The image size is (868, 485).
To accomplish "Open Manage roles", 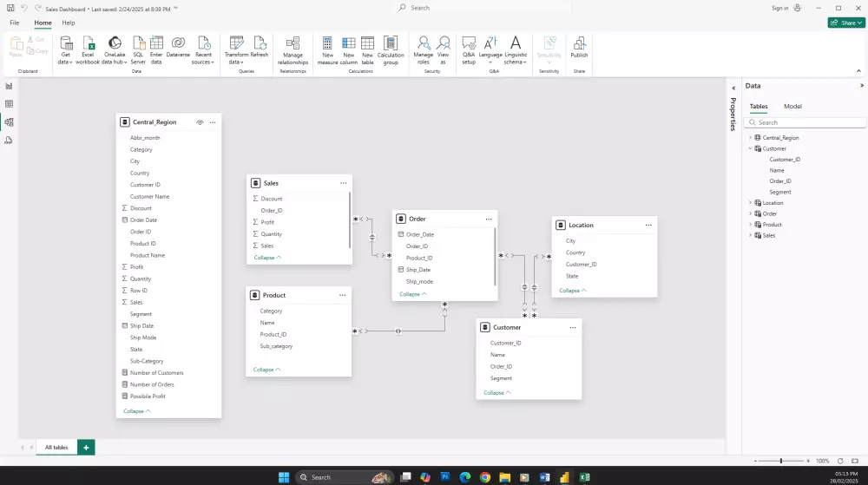I will (x=424, y=50).
